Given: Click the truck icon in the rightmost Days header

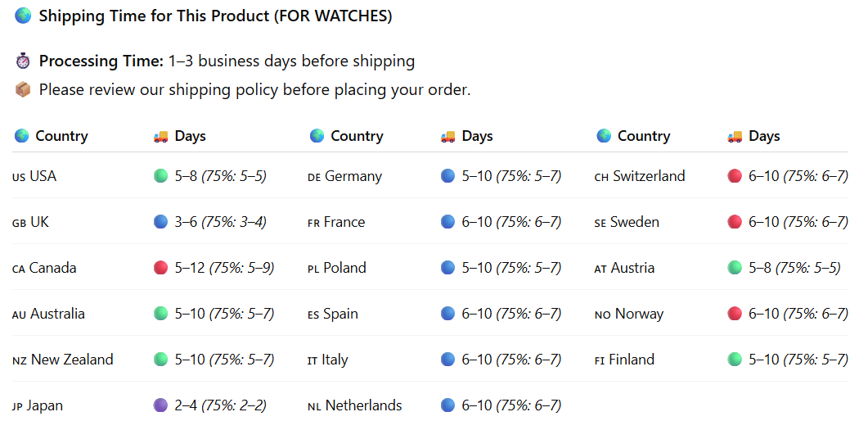Looking at the screenshot, I should 735,136.
